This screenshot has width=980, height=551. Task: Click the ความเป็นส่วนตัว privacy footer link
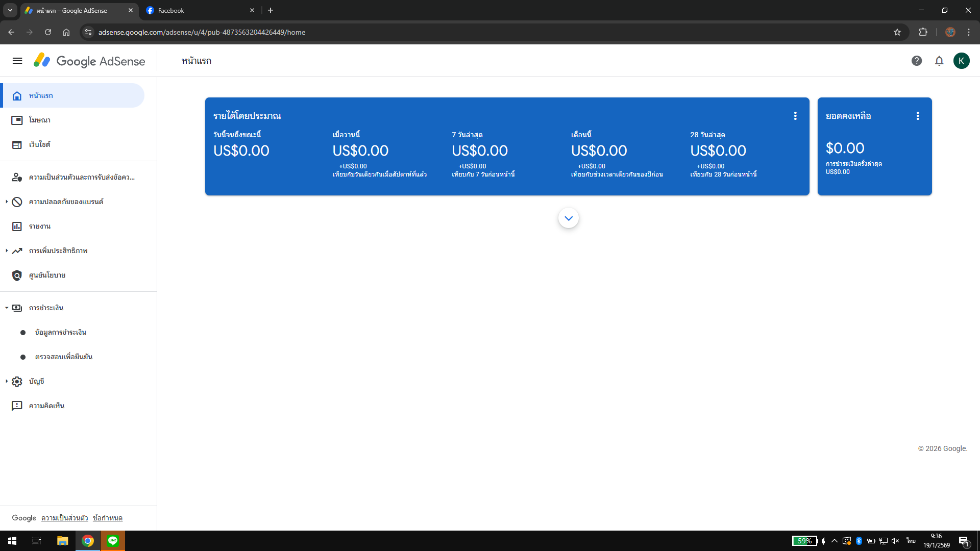coord(64,518)
